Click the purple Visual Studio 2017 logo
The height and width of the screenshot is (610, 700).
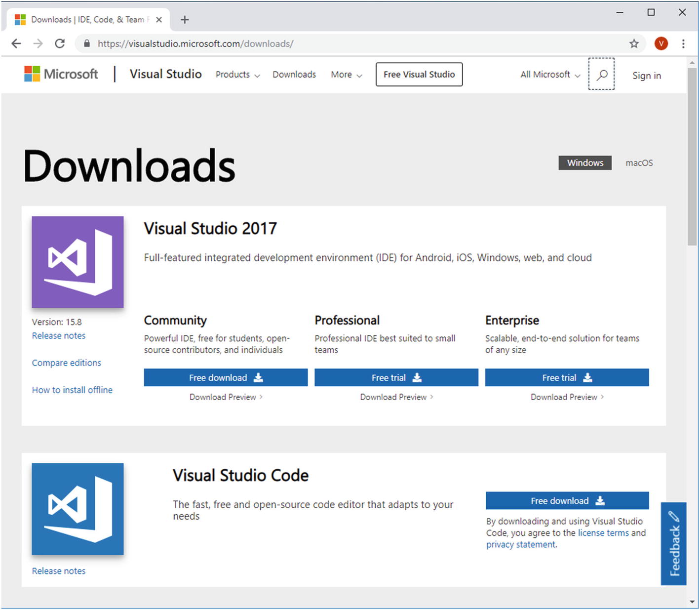point(78,262)
